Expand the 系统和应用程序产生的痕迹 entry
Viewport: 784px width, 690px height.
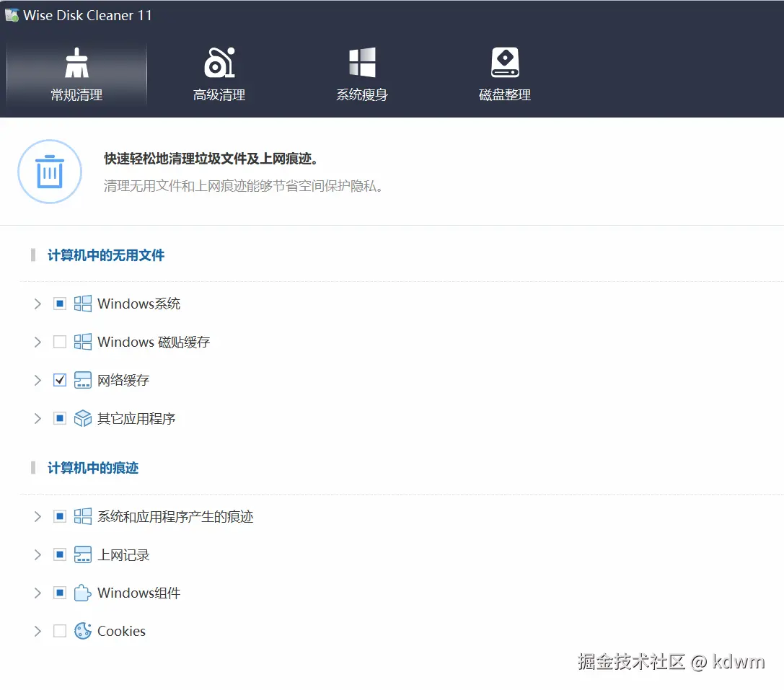tap(38, 516)
